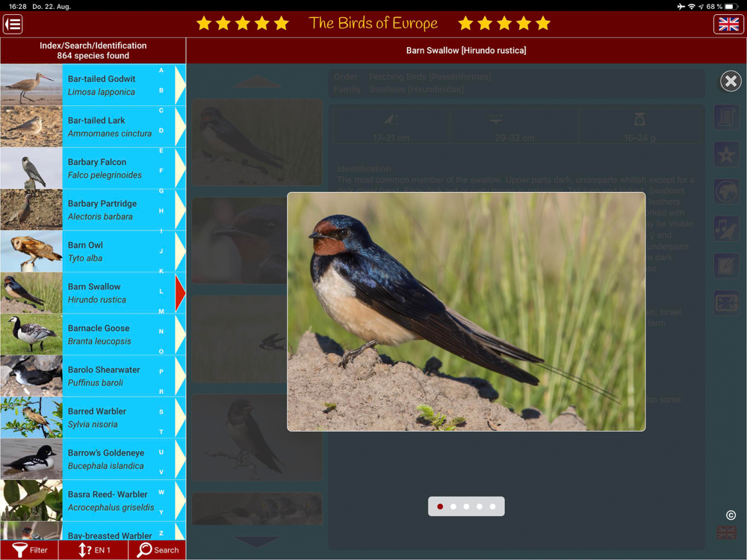
Task: Open the species description scroll icon
Action: point(726,117)
